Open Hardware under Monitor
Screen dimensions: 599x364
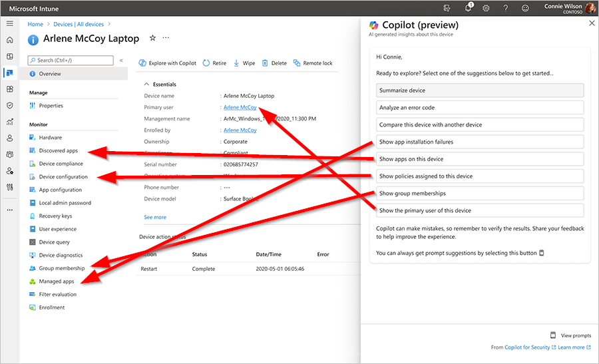click(x=45, y=138)
